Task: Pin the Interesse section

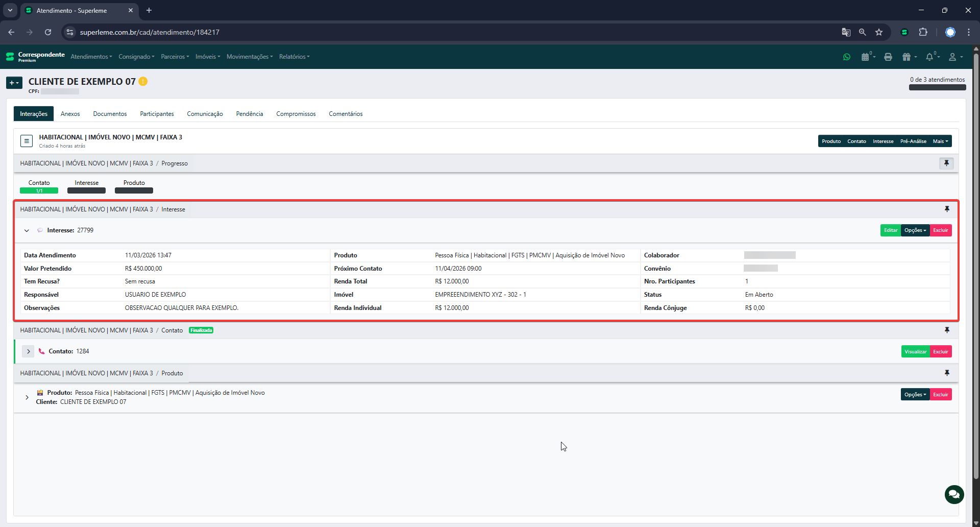Action: pyautogui.click(x=947, y=209)
